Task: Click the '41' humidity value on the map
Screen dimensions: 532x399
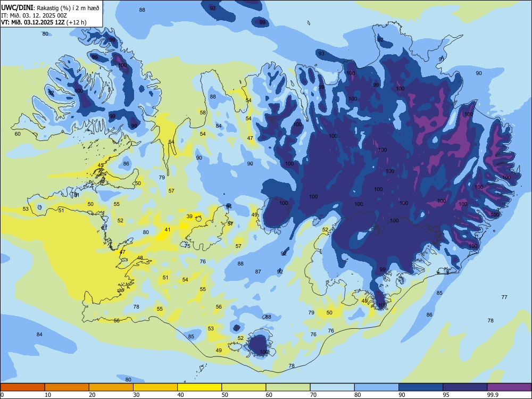Action: click(167, 230)
